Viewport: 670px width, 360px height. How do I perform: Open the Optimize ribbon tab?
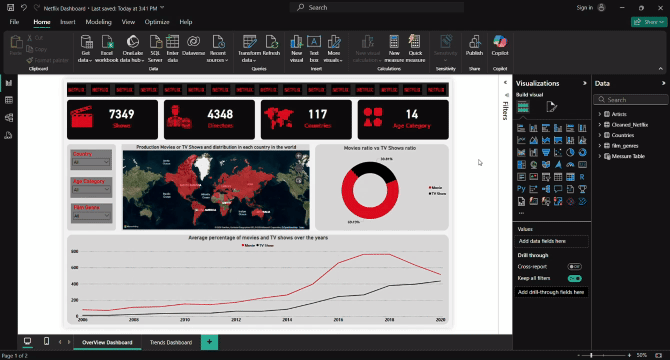click(157, 22)
